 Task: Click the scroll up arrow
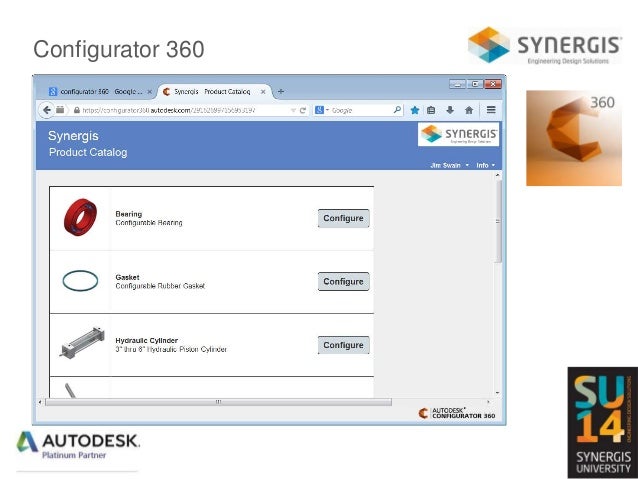[x=498, y=175]
